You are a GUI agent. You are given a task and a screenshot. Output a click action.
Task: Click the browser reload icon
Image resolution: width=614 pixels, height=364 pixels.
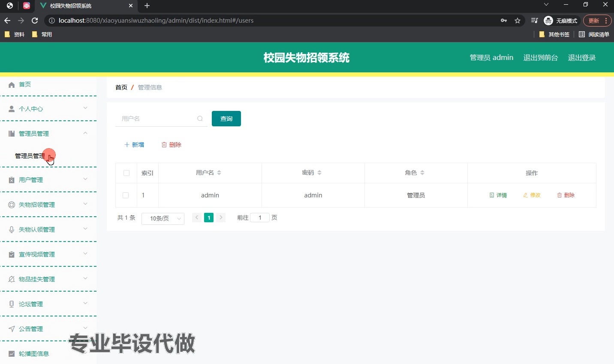coord(35,21)
